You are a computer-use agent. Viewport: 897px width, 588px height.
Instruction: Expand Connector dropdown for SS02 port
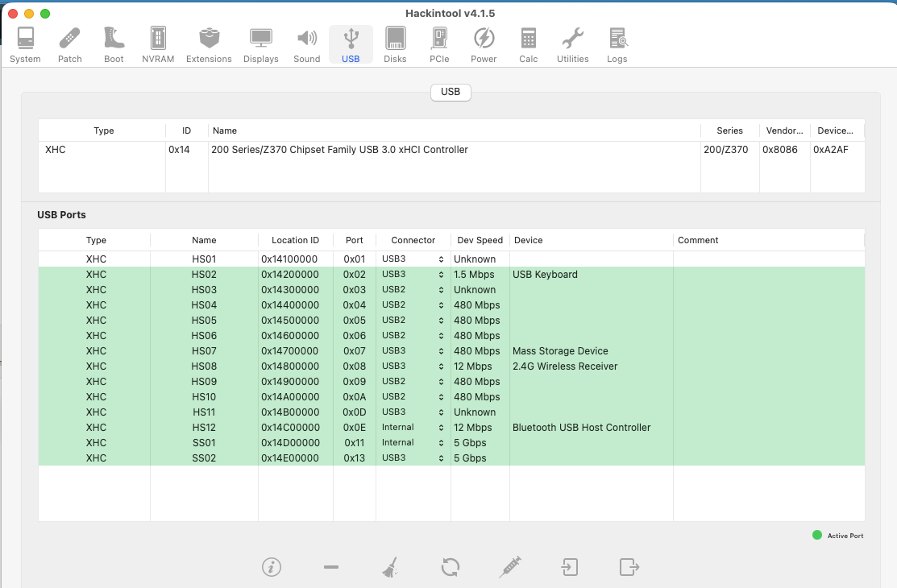pyautogui.click(x=413, y=458)
